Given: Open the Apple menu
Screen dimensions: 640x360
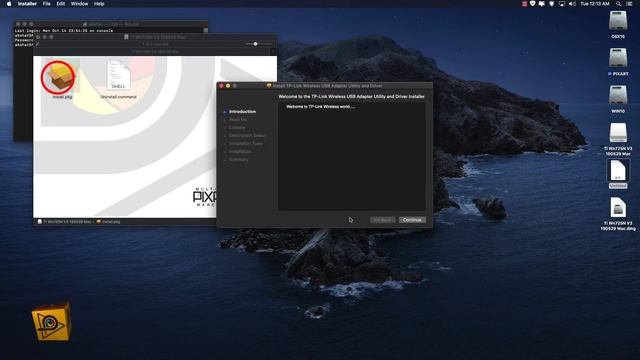Looking at the screenshot, I should (9, 4).
